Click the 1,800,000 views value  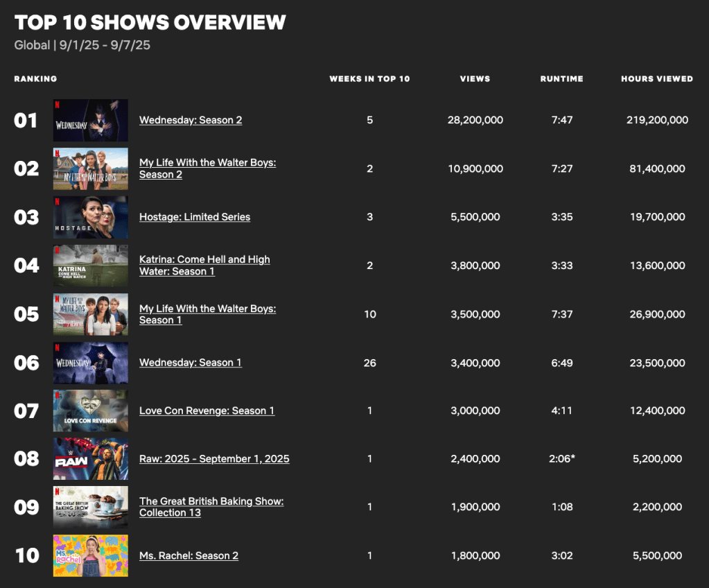click(x=475, y=555)
